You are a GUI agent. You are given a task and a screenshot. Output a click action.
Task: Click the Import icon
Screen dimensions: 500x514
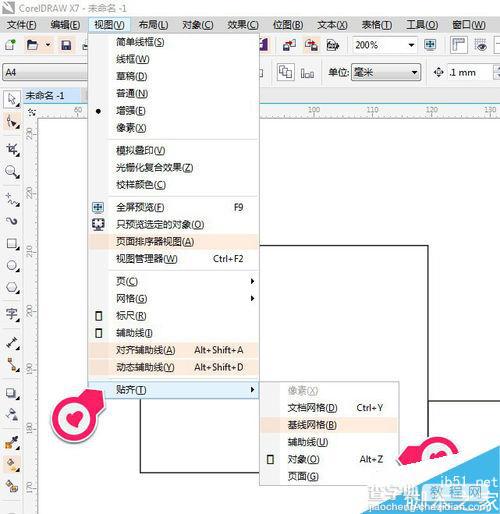pos(289,45)
